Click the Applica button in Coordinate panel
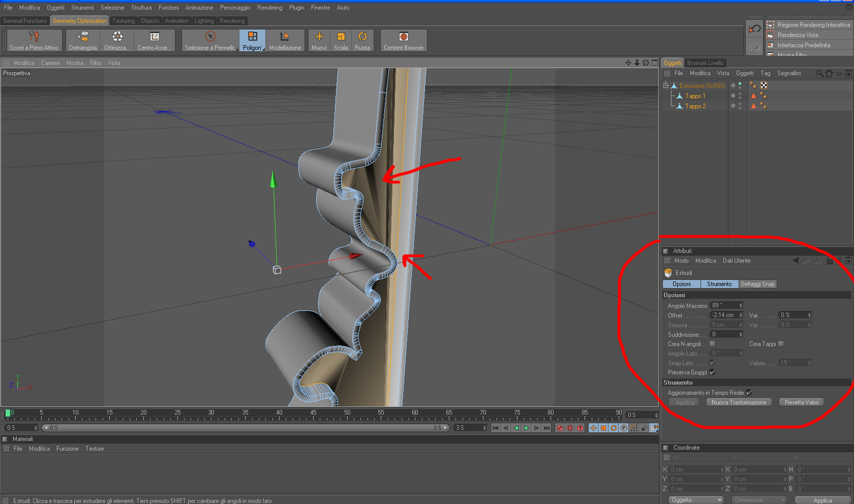Viewport: 854px width, 504px height. tap(822, 500)
